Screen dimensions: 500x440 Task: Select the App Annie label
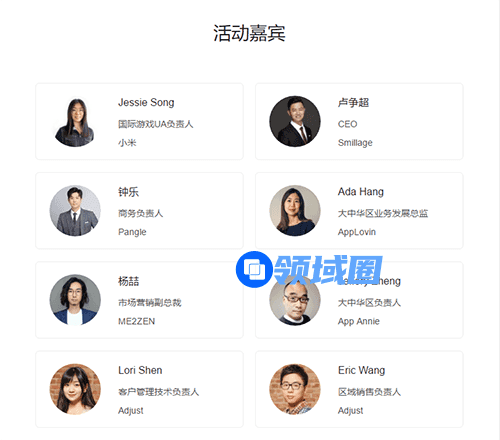tap(359, 321)
